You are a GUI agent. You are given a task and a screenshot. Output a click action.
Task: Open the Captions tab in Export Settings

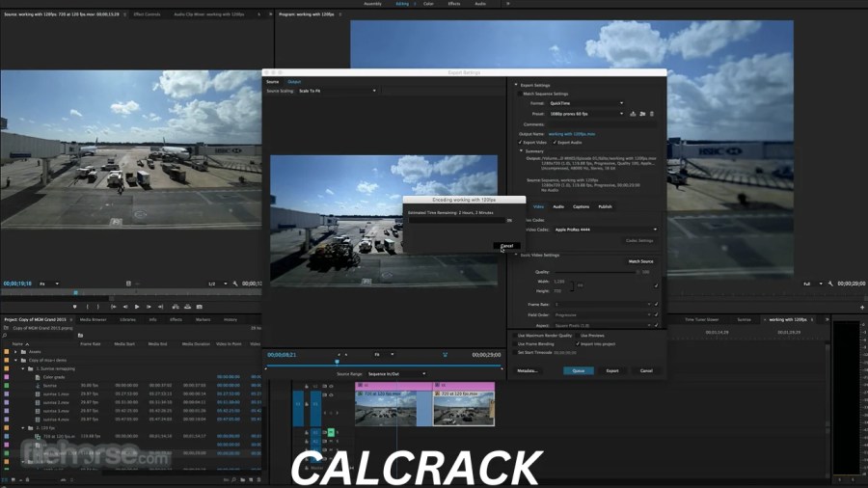[x=581, y=207]
